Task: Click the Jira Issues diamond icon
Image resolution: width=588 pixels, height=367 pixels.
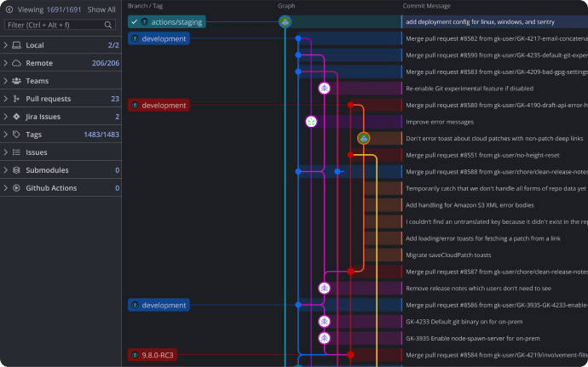Action: tap(16, 117)
